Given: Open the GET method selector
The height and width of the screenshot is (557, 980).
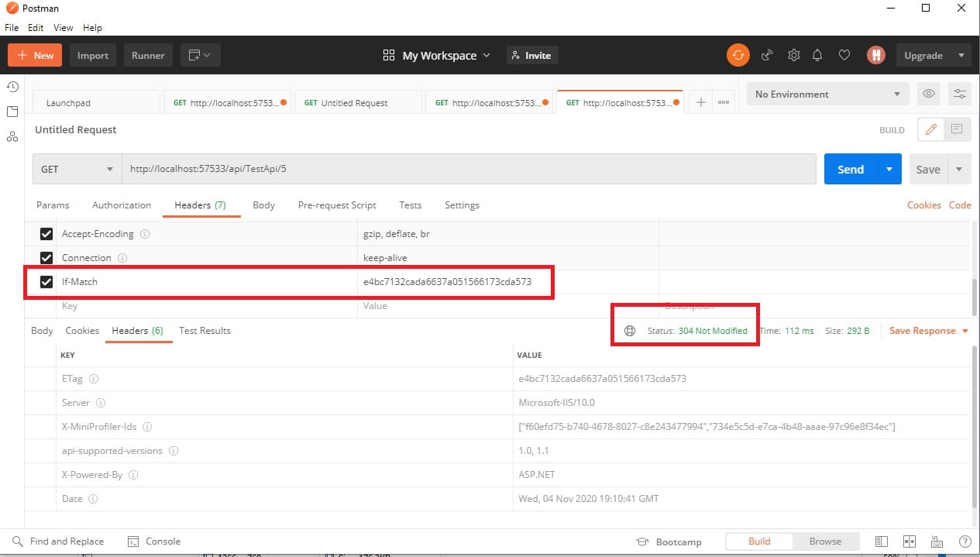Looking at the screenshot, I should click(x=76, y=168).
